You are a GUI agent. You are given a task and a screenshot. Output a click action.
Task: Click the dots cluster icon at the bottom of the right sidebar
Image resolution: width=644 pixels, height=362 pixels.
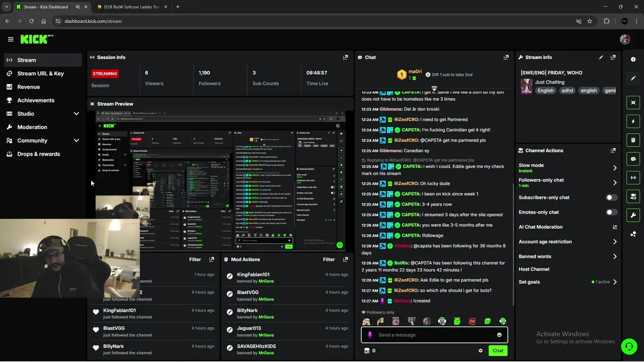coord(633,234)
